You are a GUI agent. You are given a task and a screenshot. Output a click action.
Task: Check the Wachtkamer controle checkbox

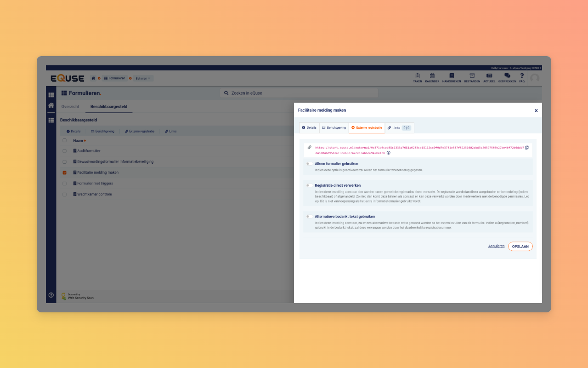pyautogui.click(x=65, y=194)
